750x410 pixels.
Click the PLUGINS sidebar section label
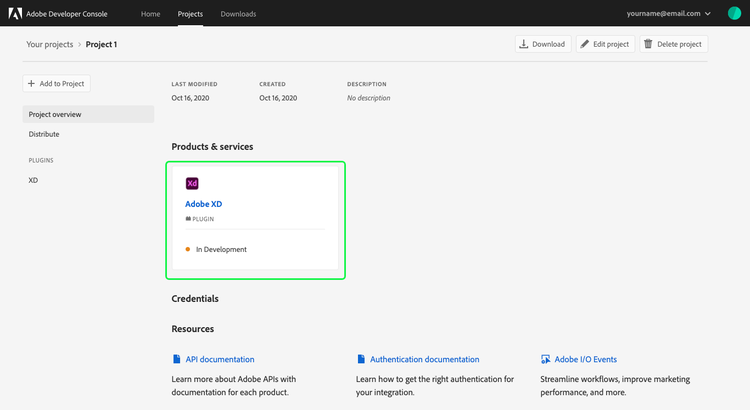pos(41,160)
